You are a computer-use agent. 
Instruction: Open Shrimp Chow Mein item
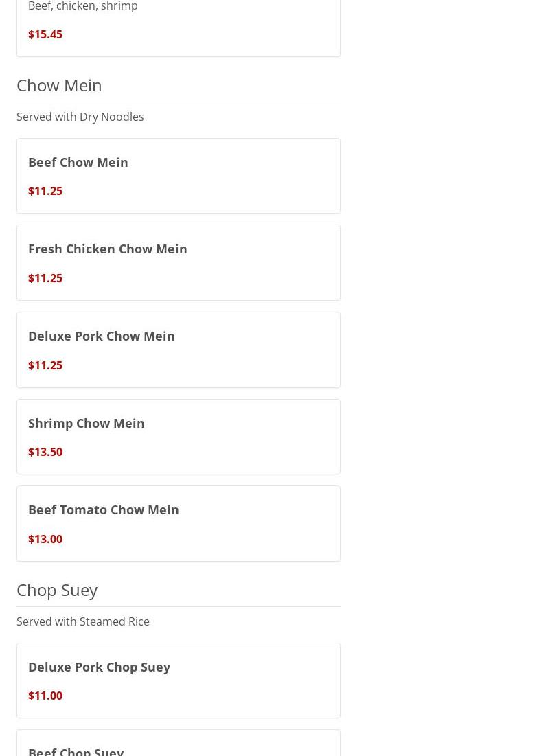point(87,423)
